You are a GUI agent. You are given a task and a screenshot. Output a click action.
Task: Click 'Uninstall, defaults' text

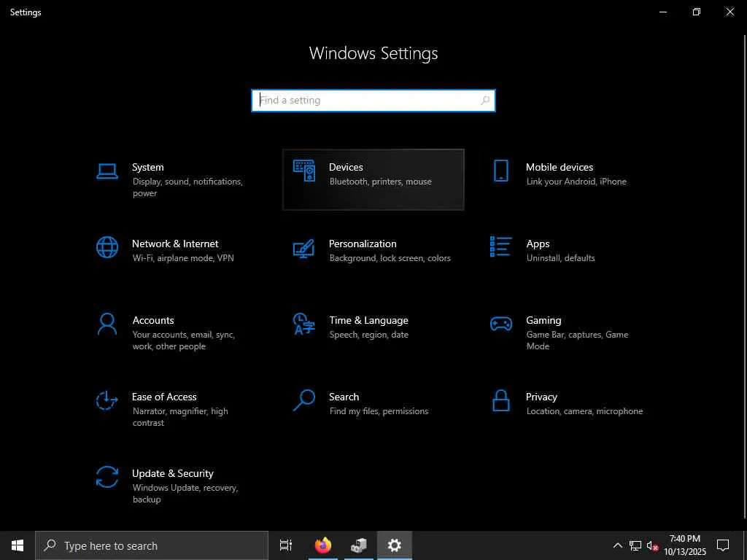point(561,258)
